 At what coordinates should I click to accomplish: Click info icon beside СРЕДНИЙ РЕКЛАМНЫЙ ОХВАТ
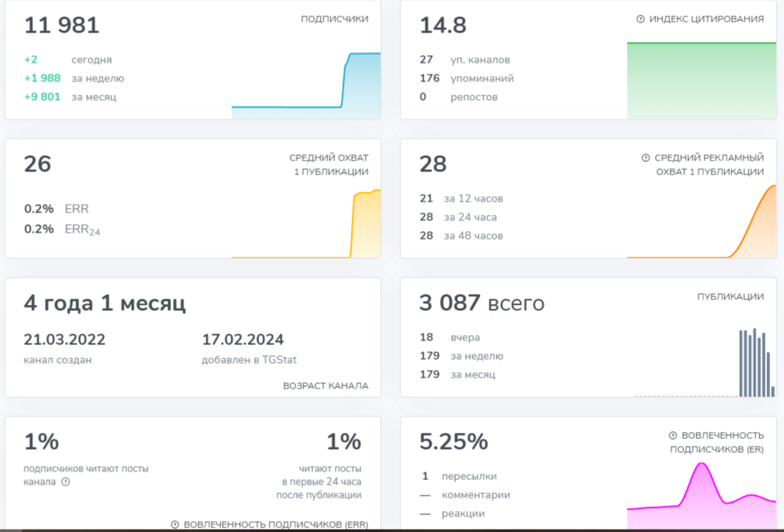pos(645,158)
